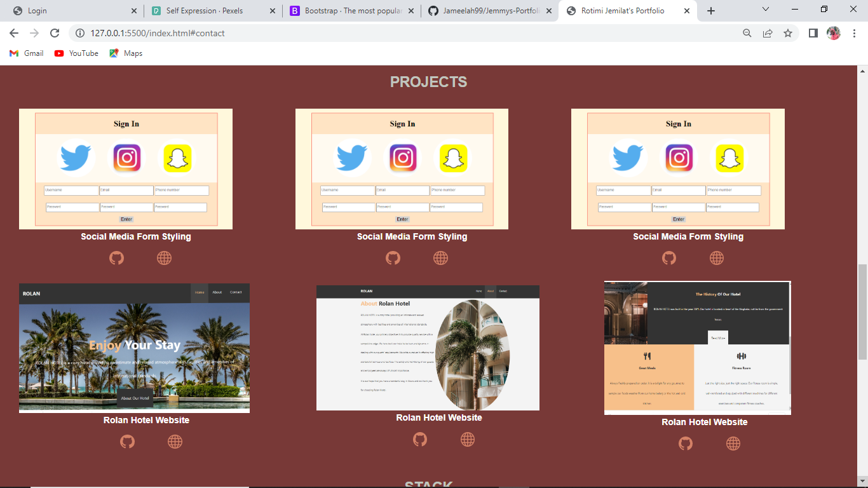
Task: Open globe icon under right Rolan Hotel card
Action: [733, 444]
